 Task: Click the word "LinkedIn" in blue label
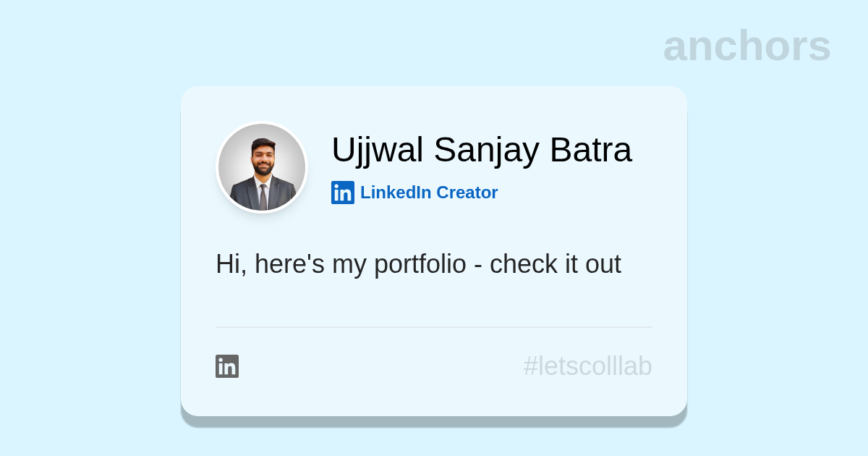395,193
